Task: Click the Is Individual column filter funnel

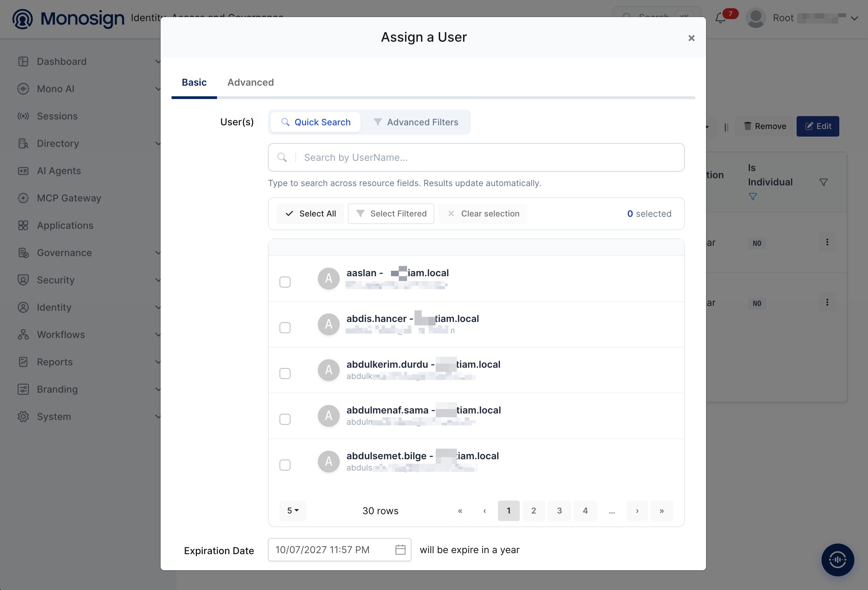Action: (823, 182)
